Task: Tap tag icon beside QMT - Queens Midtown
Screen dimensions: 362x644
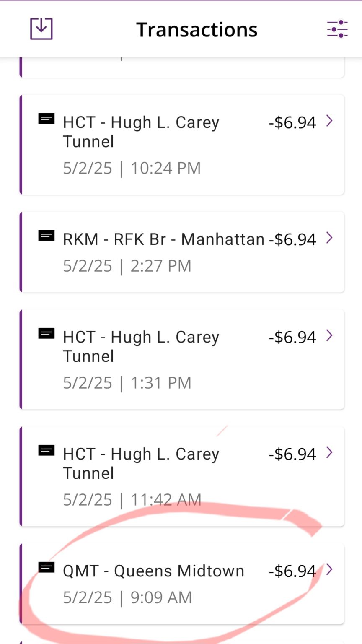Action: 47,567
